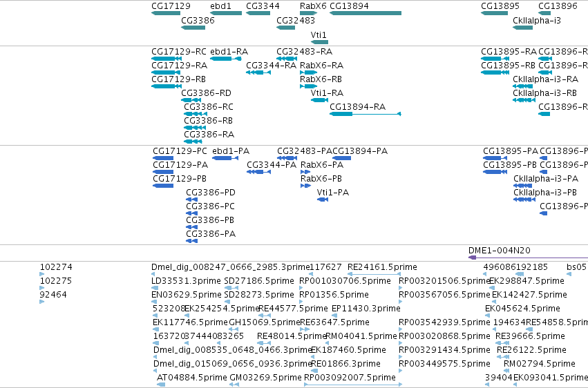Select EST RM02794.5prime

506,371
